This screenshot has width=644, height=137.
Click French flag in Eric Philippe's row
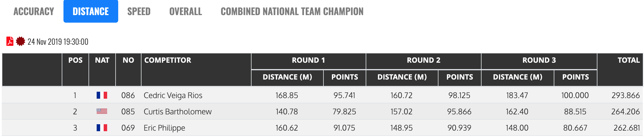(x=102, y=128)
